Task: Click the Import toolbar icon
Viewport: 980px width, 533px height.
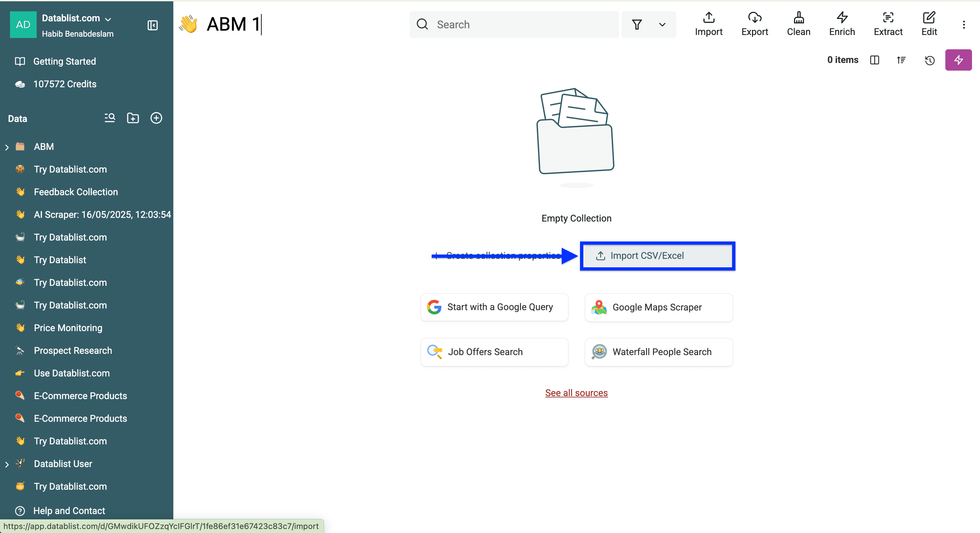Action: 708,24
